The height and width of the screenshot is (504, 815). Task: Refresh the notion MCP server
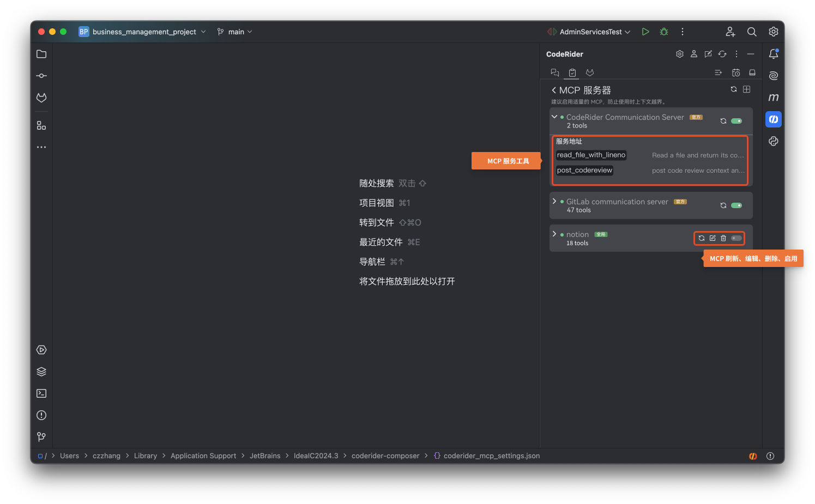point(702,238)
